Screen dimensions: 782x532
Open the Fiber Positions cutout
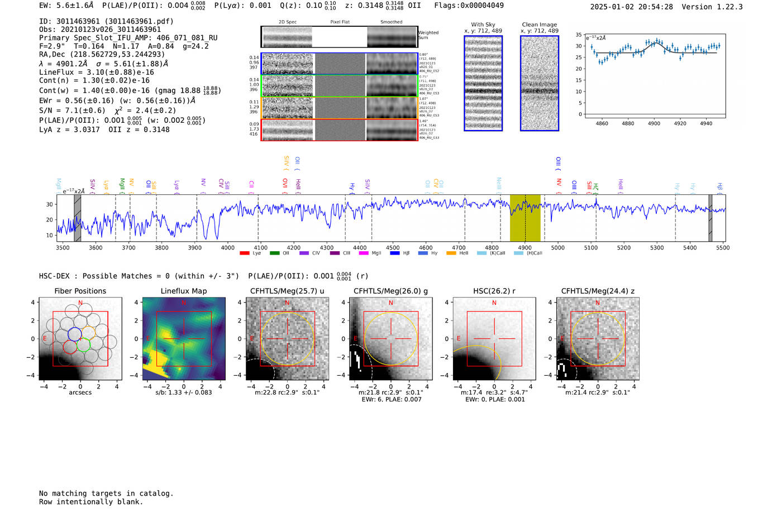[80, 338]
